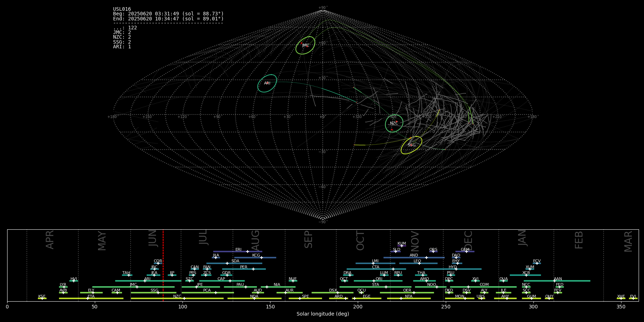Click the KSE shower label in timeline
The width and height of the screenshot is (644, 322).
pyautogui.click(x=42, y=297)
